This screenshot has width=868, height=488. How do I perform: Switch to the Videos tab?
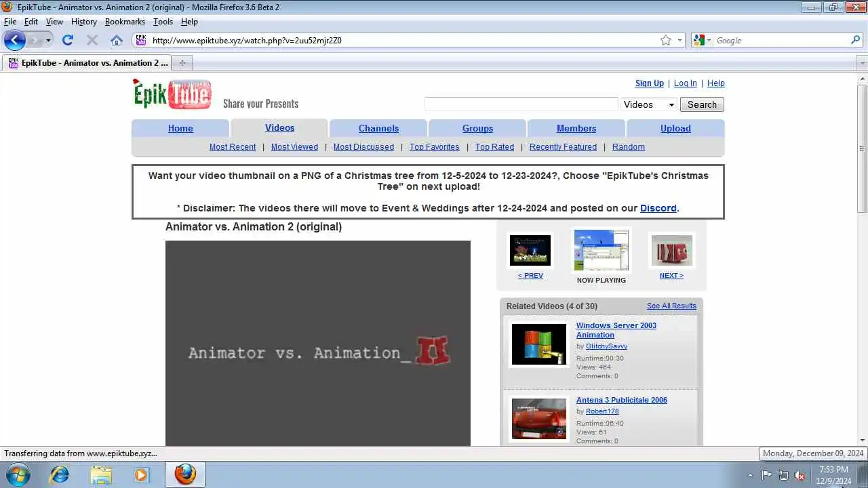pyautogui.click(x=279, y=127)
